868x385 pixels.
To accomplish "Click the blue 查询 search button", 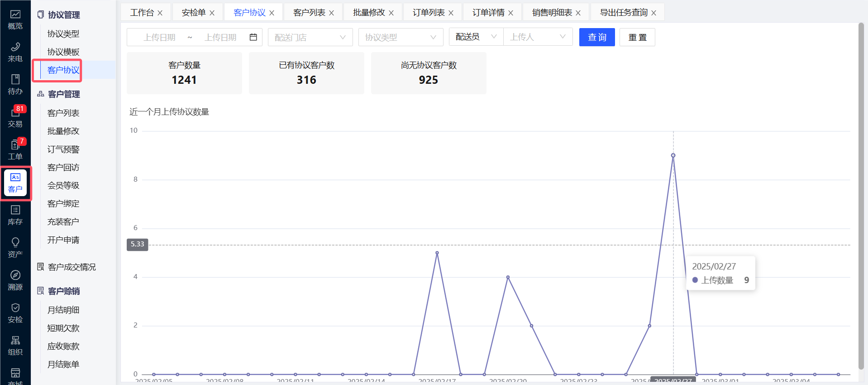I will pos(597,37).
